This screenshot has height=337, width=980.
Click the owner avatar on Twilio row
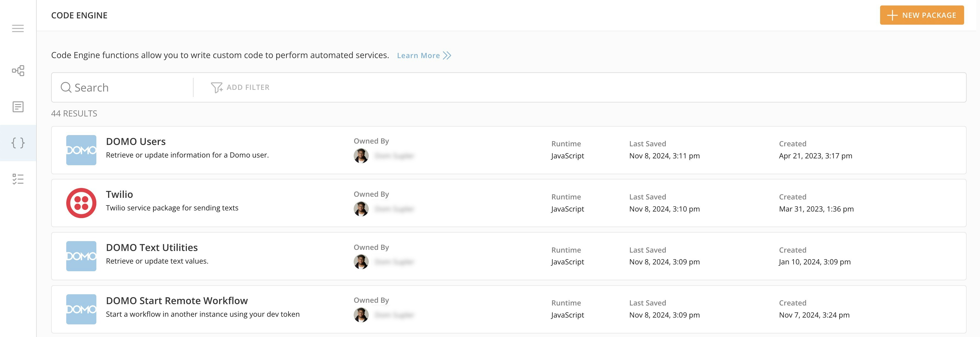361,209
